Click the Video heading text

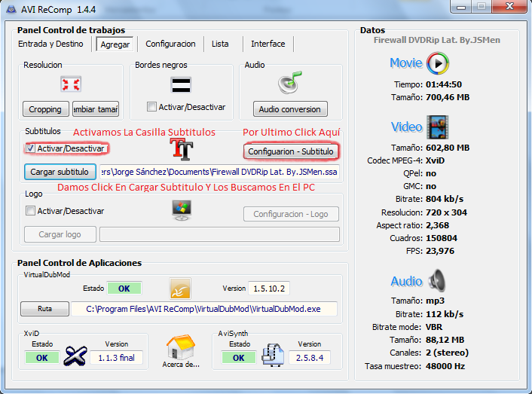[407, 127]
